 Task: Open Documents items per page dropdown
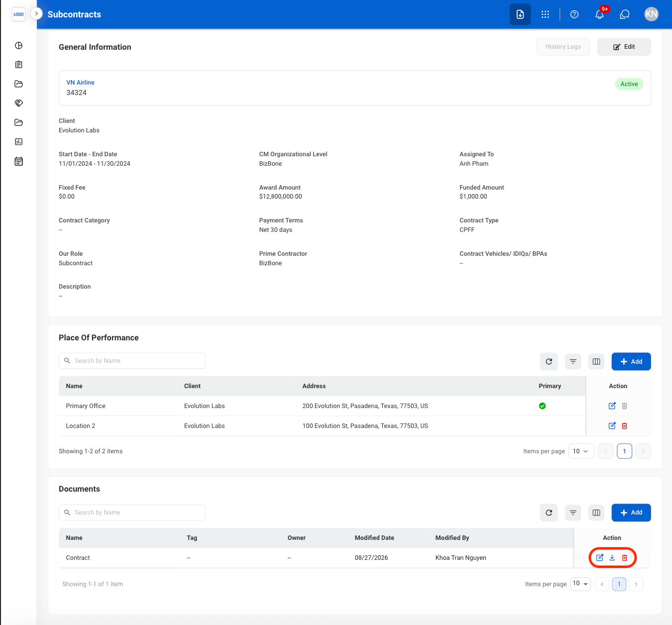coord(580,584)
